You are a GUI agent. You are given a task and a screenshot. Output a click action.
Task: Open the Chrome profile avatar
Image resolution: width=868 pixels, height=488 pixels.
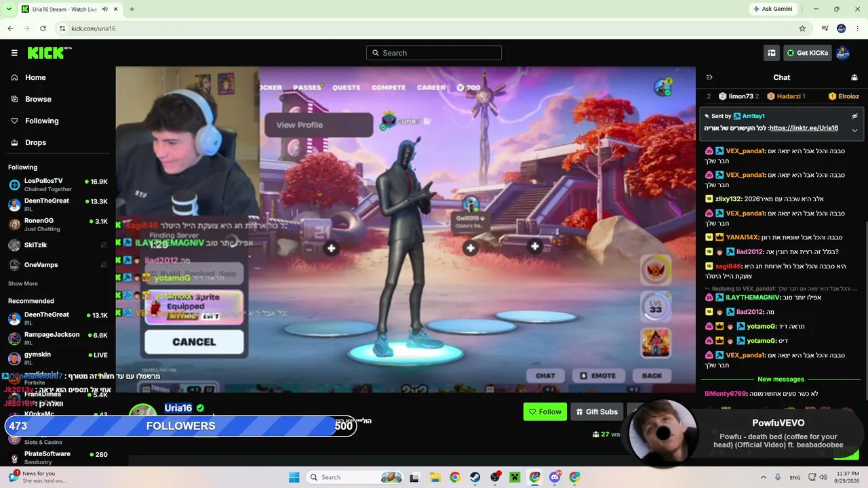pyautogui.click(x=842, y=28)
